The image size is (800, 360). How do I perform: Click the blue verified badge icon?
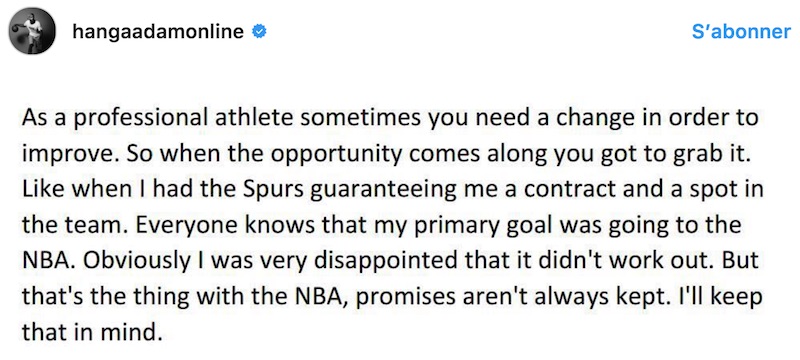pos(260,32)
